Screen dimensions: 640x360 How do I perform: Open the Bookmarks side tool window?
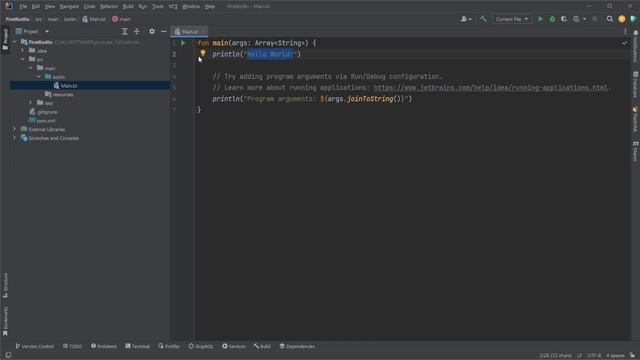point(5,322)
